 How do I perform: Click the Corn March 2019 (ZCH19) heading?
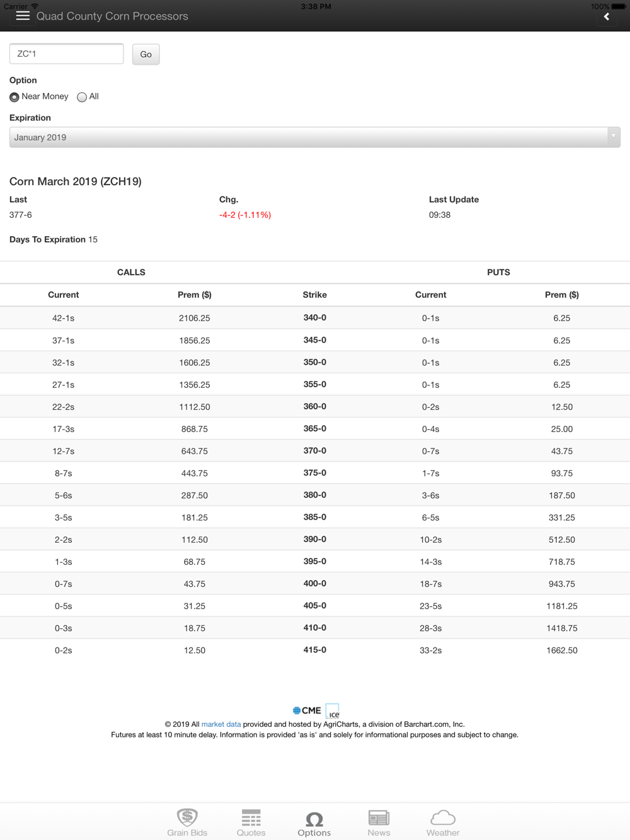[x=76, y=181]
